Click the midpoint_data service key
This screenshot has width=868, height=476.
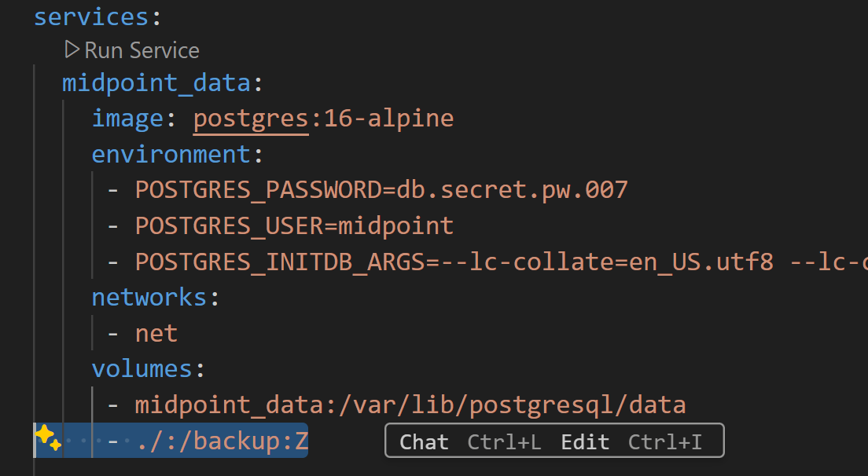156,83
